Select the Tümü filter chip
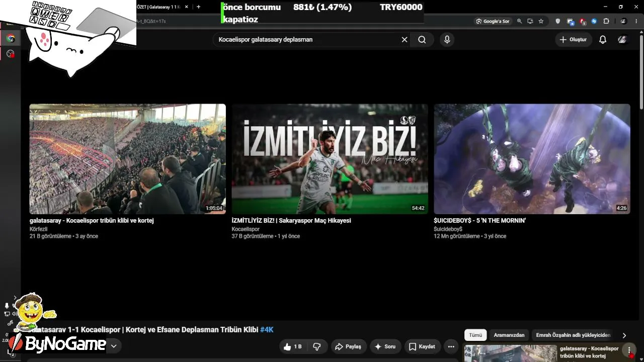This screenshot has height=362, width=644. point(475,335)
